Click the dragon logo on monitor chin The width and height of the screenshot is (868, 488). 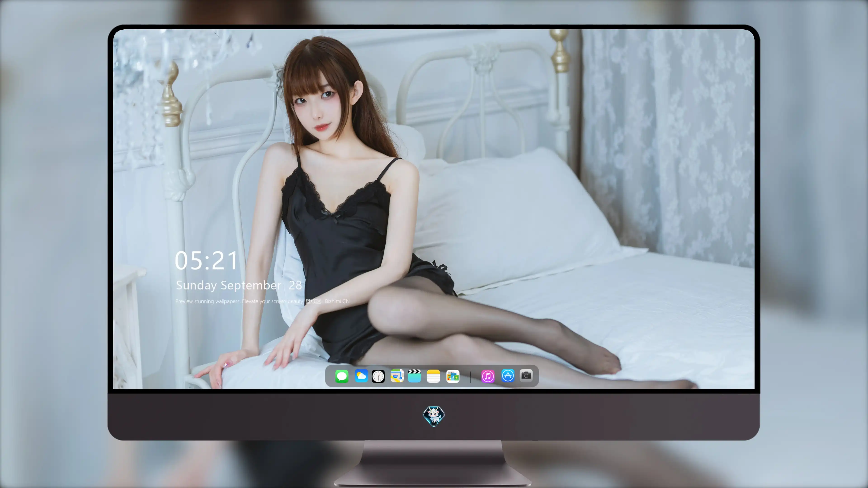pos(434,416)
